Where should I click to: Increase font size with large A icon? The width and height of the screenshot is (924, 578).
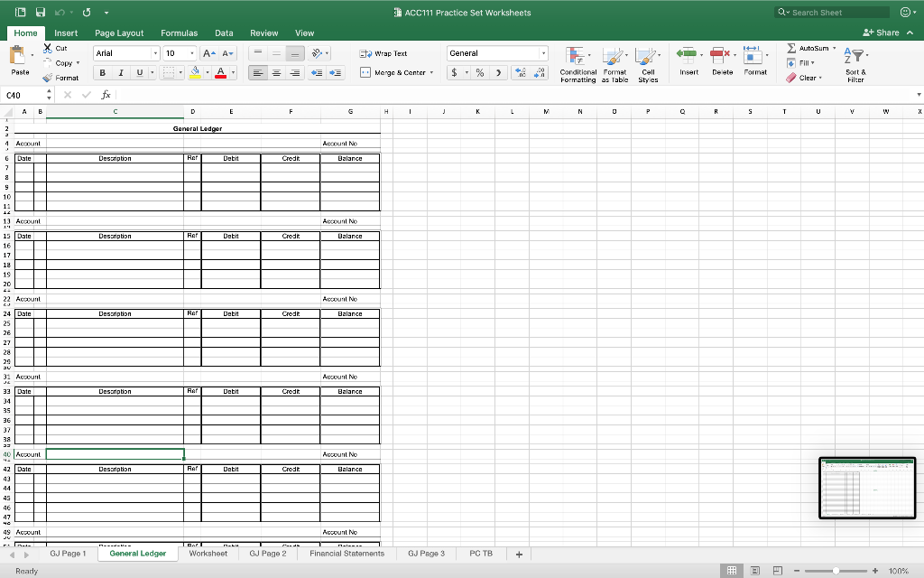coord(208,53)
